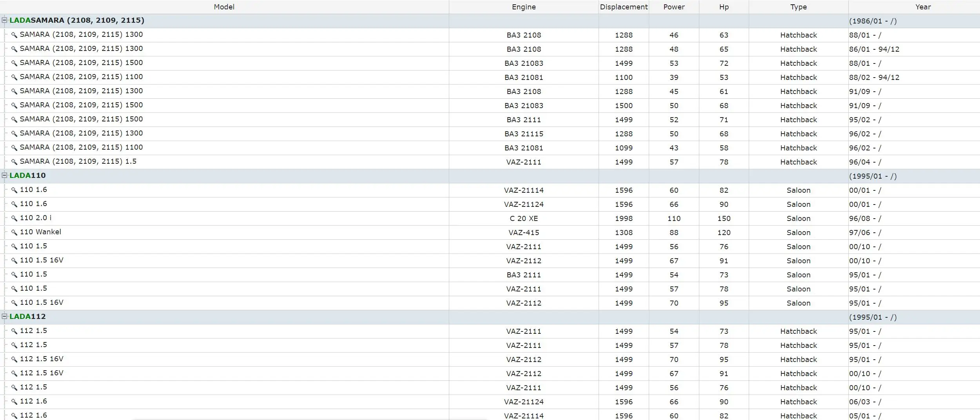Screen dimensions: 980x420
Task: Click magnifier icon for 110 1.6 engine VAZ-21114
Action: coord(14,190)
